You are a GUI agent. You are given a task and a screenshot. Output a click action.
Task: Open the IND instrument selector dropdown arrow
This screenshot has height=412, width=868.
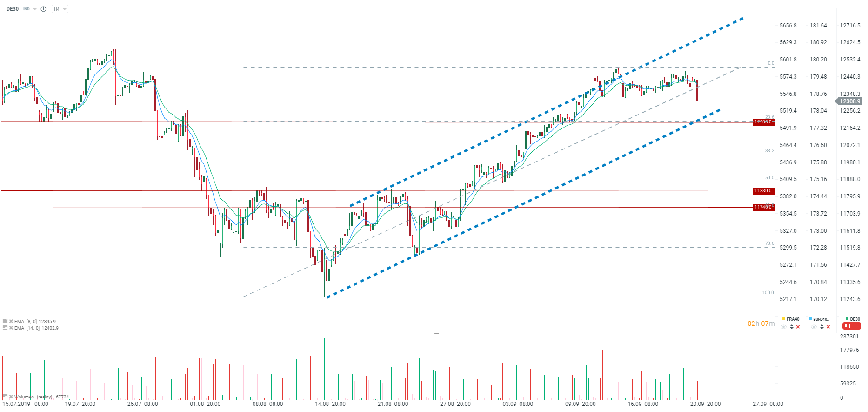(35, 9)
